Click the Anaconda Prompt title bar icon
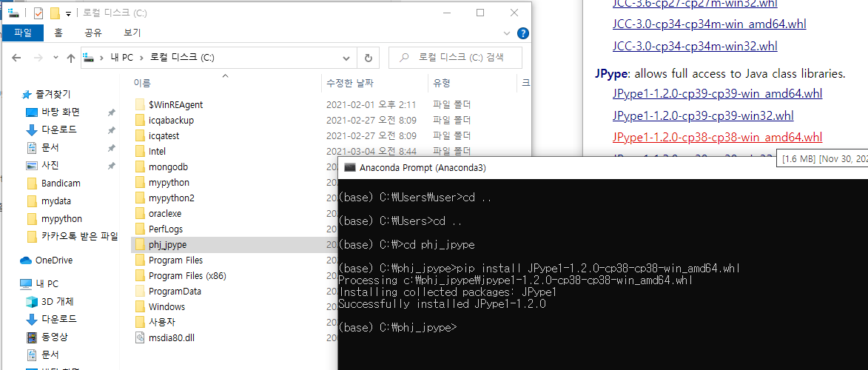This screenshot has width=868, height=370. coord(349,167)
